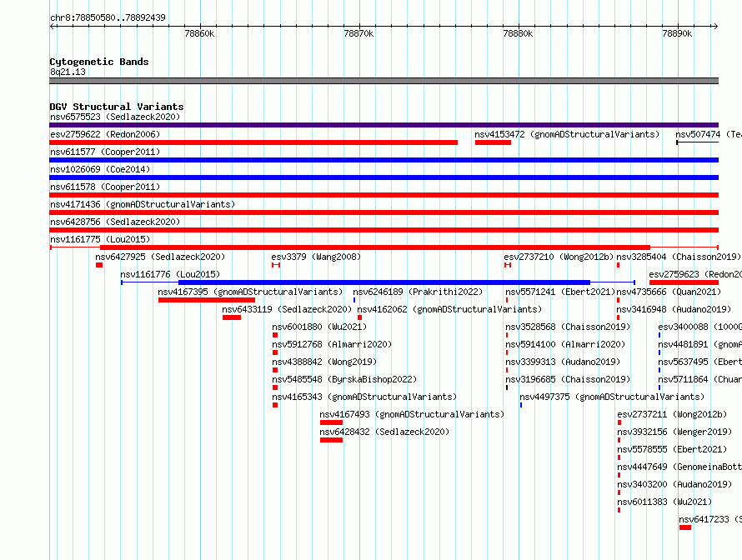Click the nsv5914100 (Almarri2020) label
The width and height of the screenshot is (742, 560).
pos(565,344)
